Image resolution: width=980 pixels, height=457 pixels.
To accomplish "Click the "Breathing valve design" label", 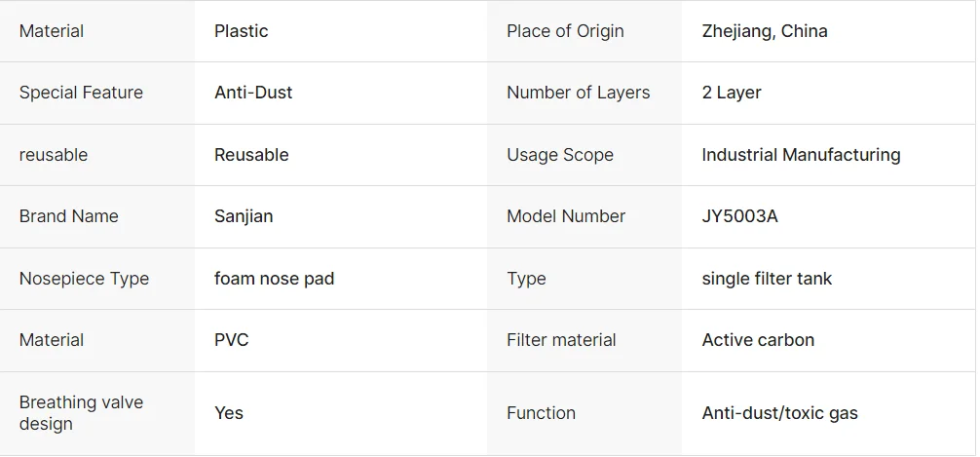I will click(81, 413).
